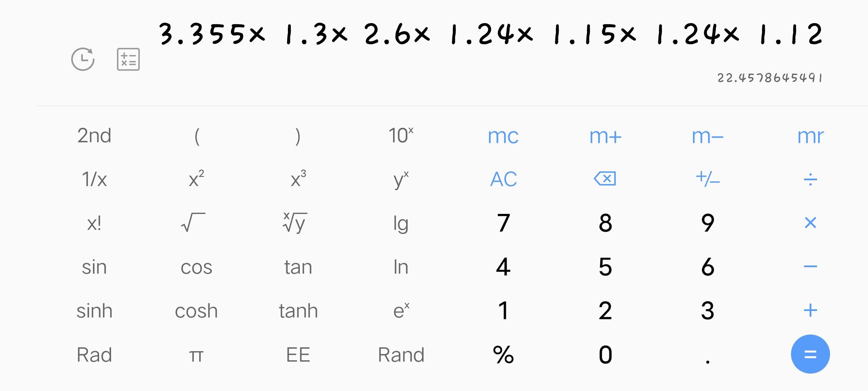Tap the mc memory clear key

click(503, 136)
